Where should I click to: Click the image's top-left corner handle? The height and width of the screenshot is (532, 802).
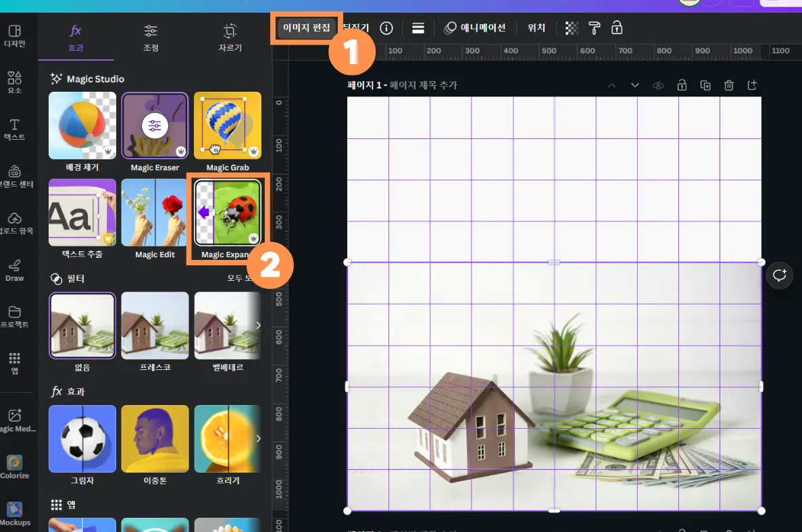click(347, 262)
